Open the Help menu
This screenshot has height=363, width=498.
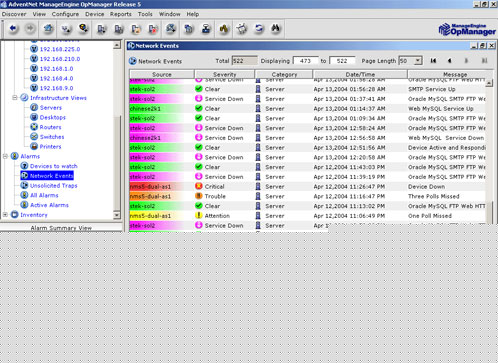tap(193, 14)
